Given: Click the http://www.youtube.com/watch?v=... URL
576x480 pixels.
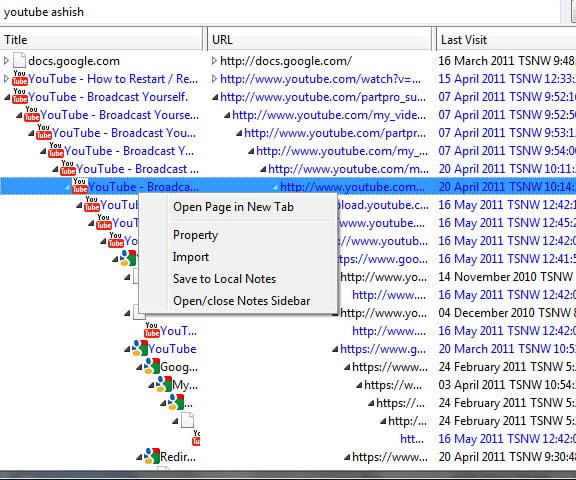Looking at the screenshot, I should [321, 79].
